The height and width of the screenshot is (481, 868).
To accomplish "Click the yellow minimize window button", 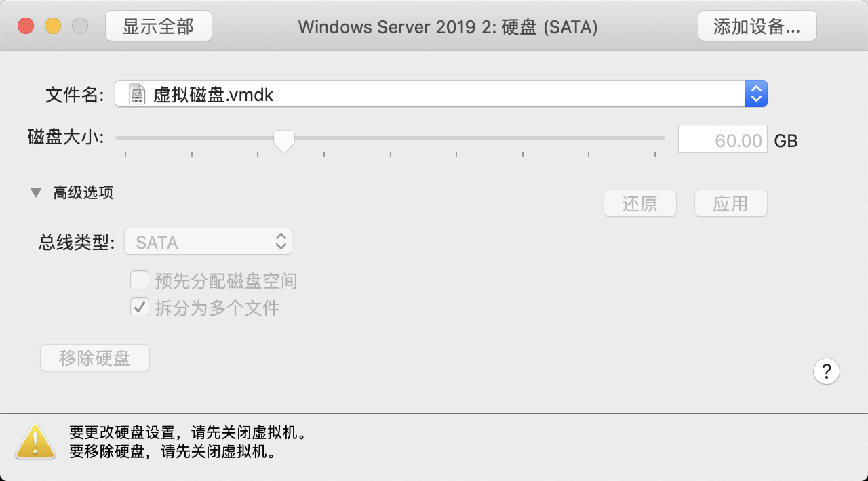I will [x=53, y=26].
